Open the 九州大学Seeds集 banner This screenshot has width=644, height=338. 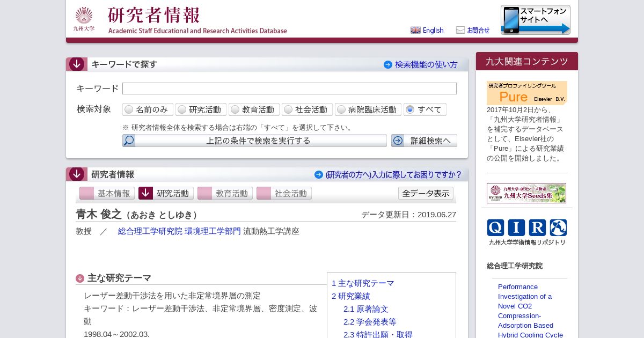pos(526,193)
